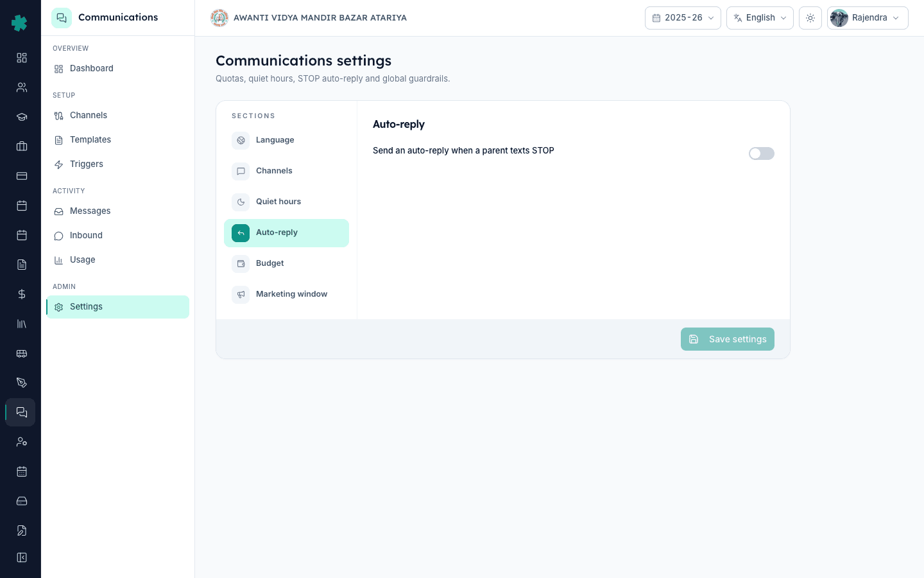Open the file with pen signature icon
This screenshot has height=578, width=924.
pos(22,530)
